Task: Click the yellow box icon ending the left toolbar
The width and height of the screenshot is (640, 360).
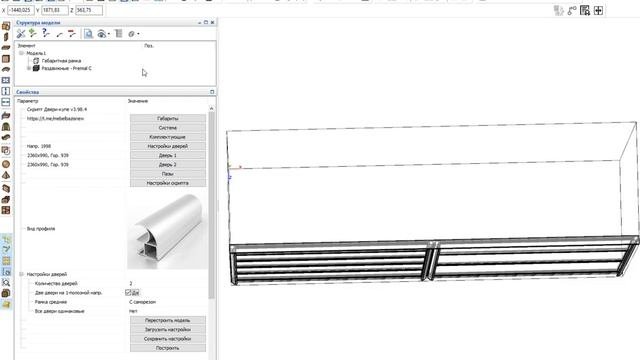Action: point(6,304)
